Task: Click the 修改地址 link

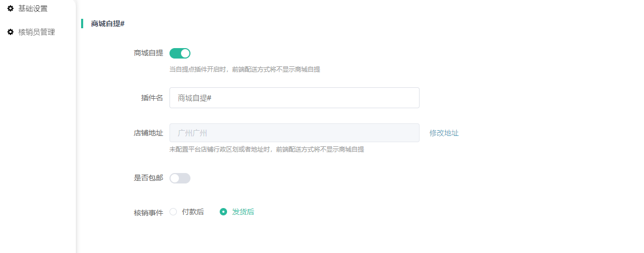Action: click(444, 133)
